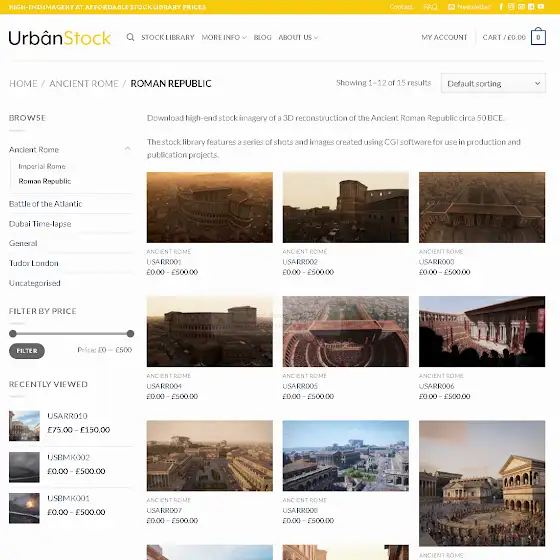The width and height of the screenshot is (560, 560).
Task: Open the search magnifier icon
Action: point(130,37)
